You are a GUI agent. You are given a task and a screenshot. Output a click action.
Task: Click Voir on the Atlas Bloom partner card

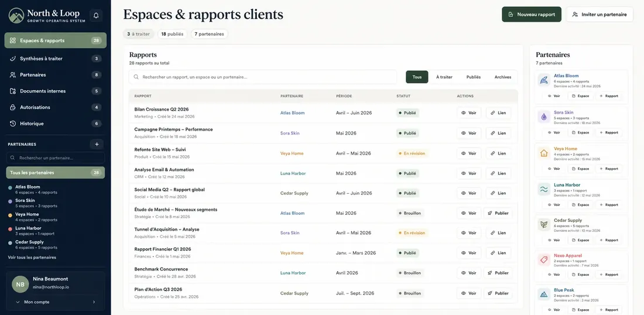point(554,96)
